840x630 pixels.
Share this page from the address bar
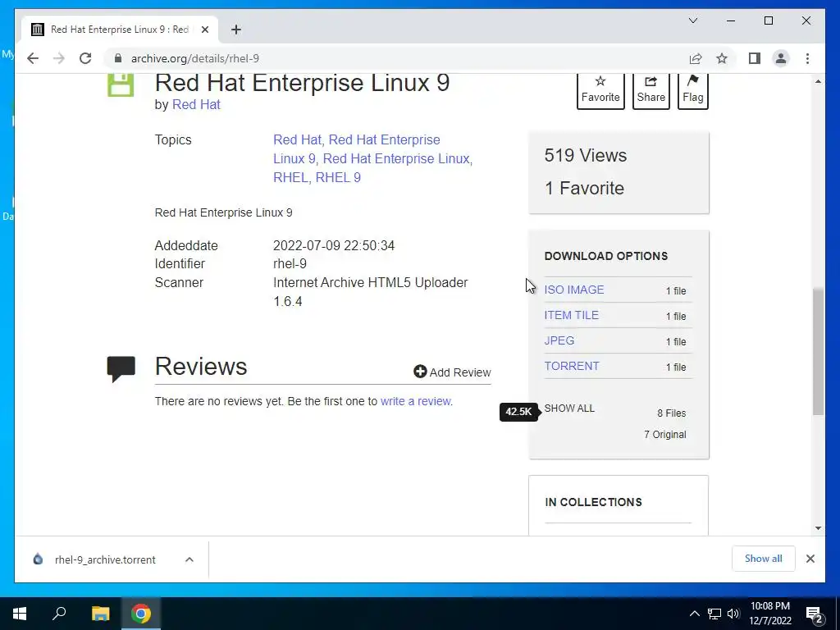coord(696,58)
